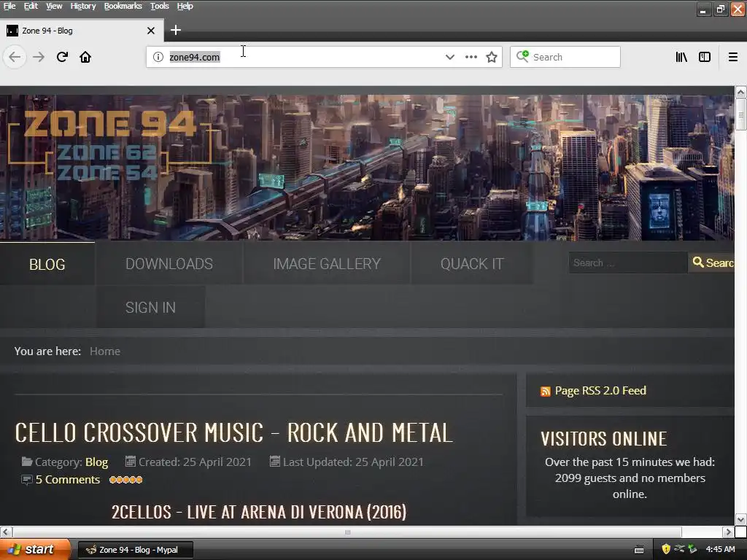Image resolution: width=747 pixels, height=560 pixels.
Task: Click the vertical scrollbar up arrow
Action: click(x=740, y=92)
